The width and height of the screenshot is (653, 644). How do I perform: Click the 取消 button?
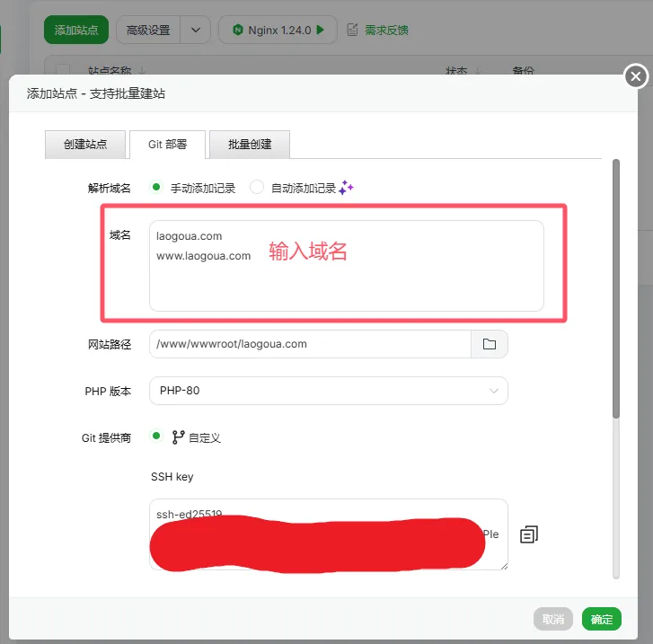click(553, 620)
